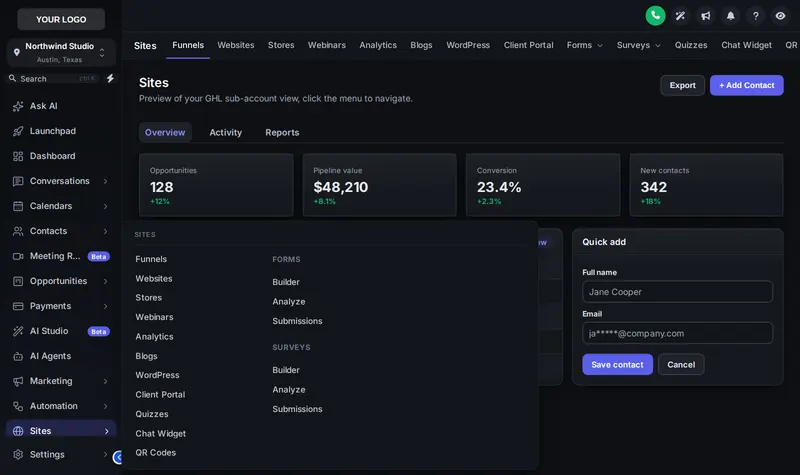Focus the Email input field

click(677, 333)
